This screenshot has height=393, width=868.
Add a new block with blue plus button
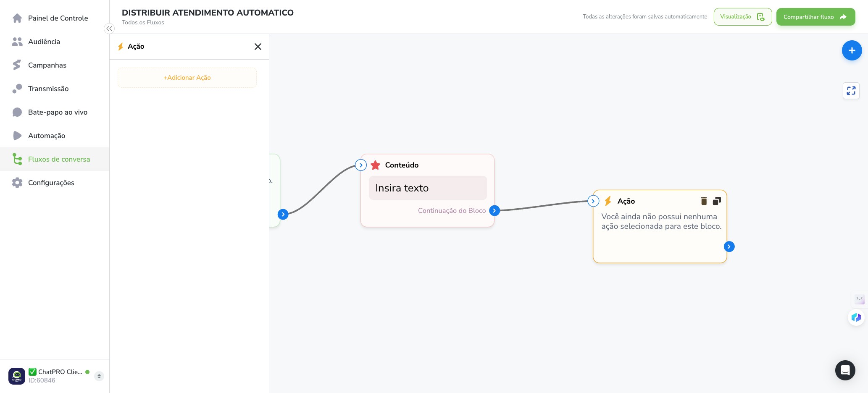click(852, 50)
